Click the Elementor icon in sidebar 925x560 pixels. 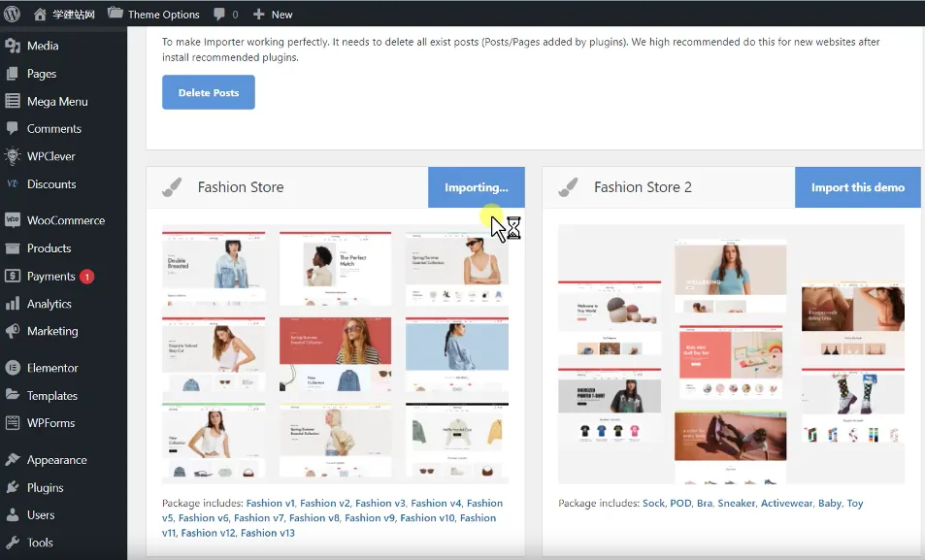[x=13, y=368]
